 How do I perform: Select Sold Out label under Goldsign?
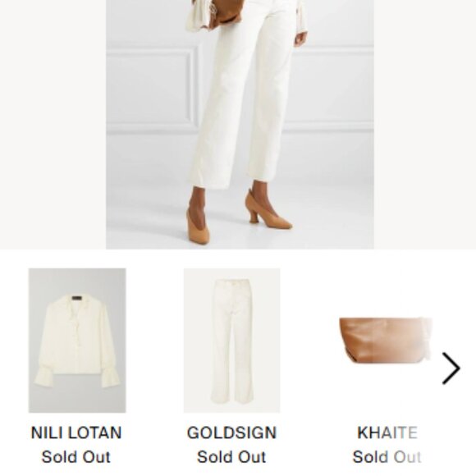coord(231,457)
